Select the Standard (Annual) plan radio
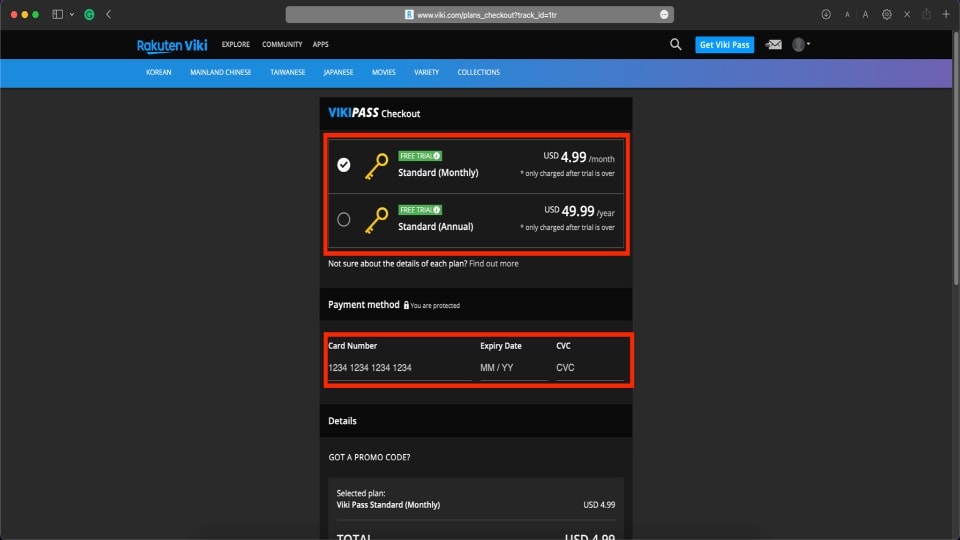 [x=343, y=219]
